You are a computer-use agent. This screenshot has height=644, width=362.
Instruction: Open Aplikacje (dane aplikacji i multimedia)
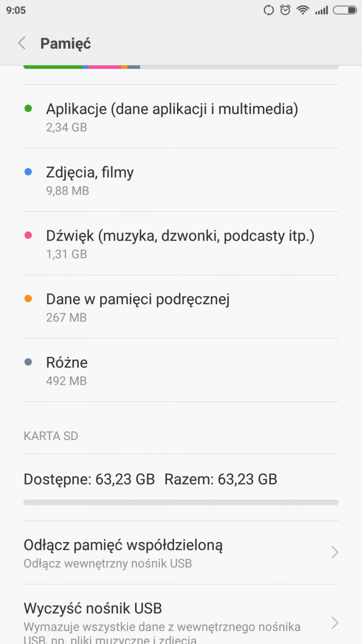coord(172,116)
